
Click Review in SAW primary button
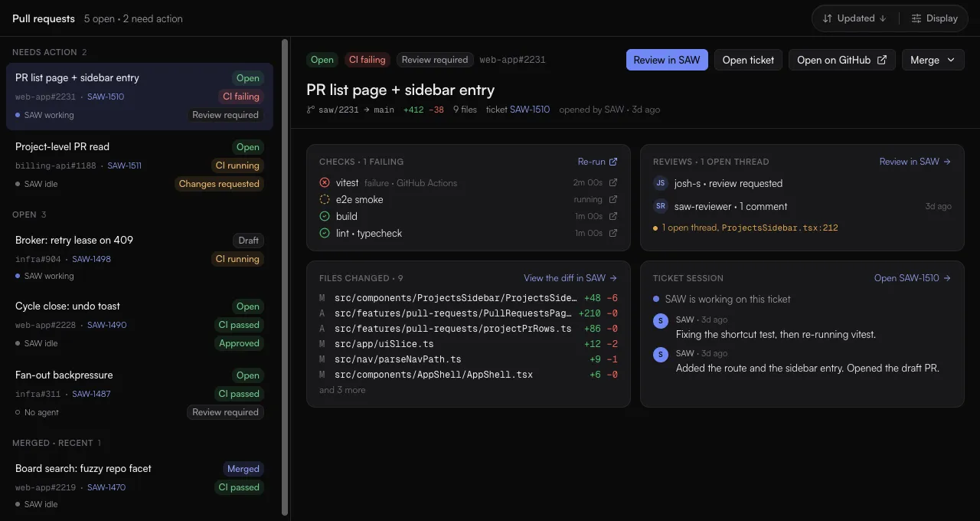click(x=667, y=60)
